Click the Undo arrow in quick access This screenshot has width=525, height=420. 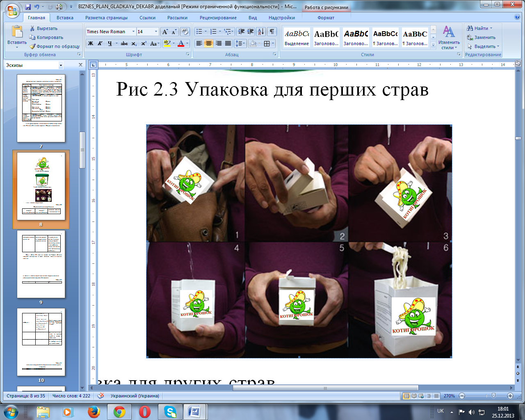point(37,7)
